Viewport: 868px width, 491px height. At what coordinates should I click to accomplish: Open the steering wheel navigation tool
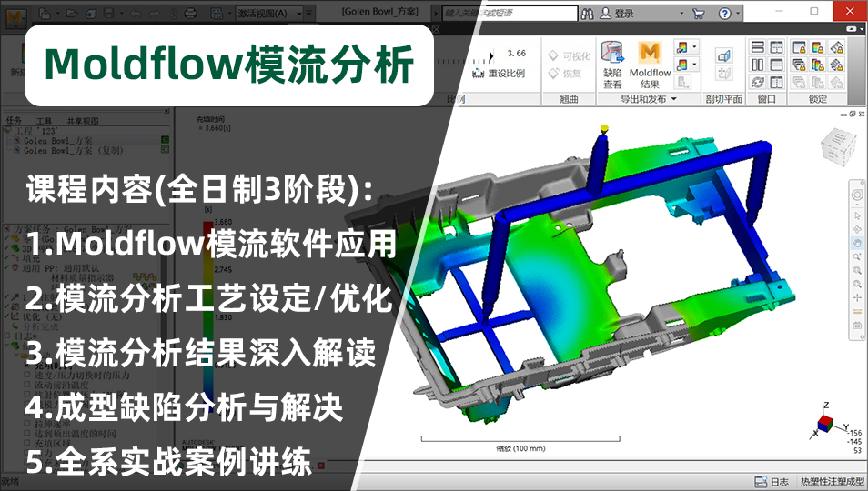click(x=857, y=195)
